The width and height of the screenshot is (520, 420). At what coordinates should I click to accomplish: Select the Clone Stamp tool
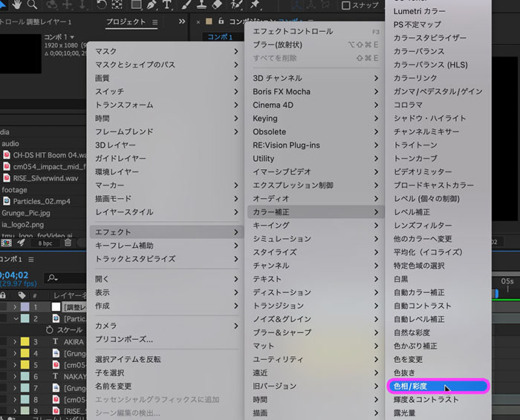point(201,4)
